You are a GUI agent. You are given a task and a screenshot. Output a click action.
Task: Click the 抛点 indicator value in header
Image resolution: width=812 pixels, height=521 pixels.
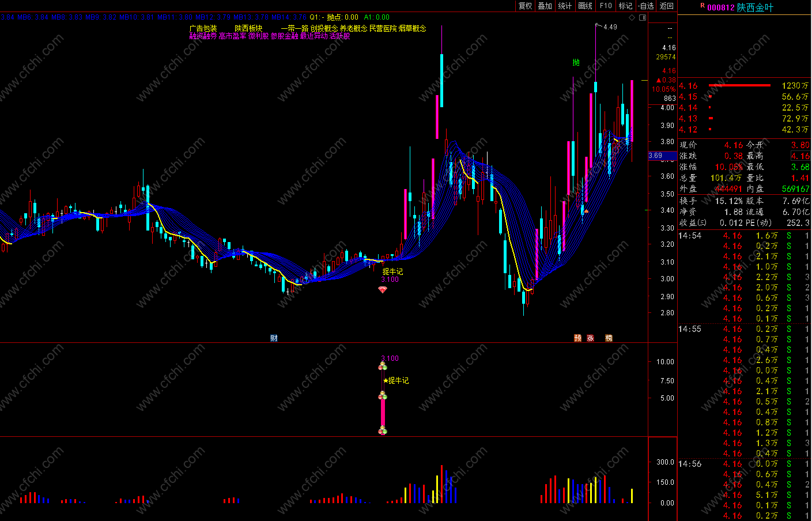[343, 17]
